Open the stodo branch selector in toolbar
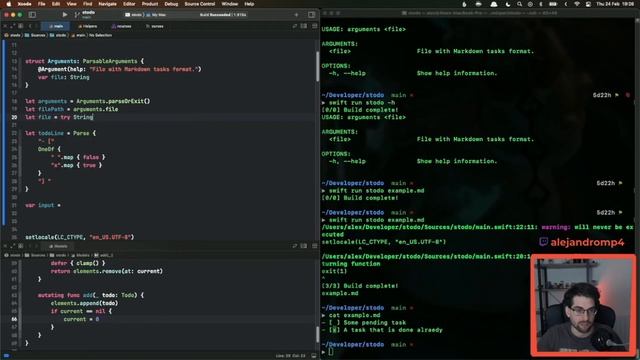Image resolution: width=640 pixels, height=360 pixels. pos(85,15)
